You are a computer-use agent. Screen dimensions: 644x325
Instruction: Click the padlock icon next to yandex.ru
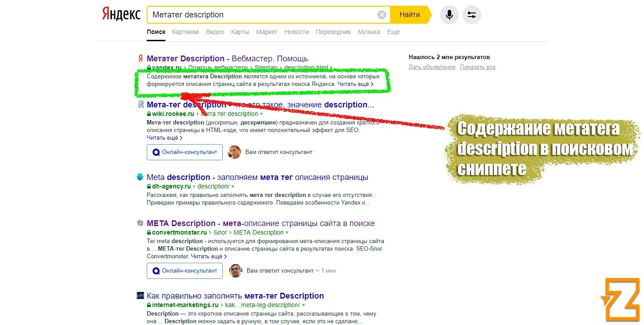(150, 67)
